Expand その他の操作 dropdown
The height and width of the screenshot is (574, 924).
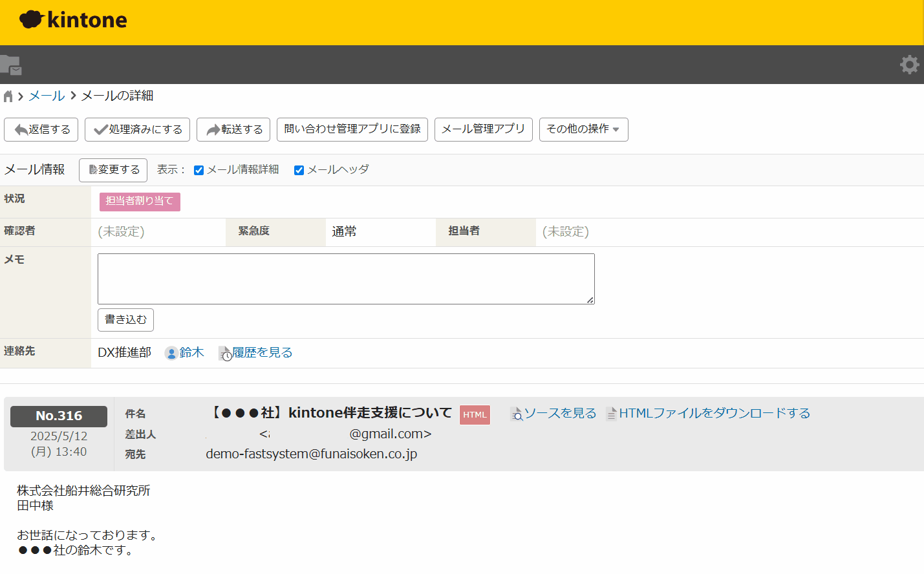tap(583, 129)
